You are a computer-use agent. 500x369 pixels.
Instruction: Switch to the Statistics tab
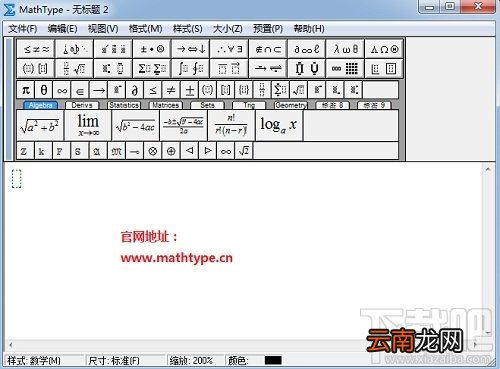[124, 105]
